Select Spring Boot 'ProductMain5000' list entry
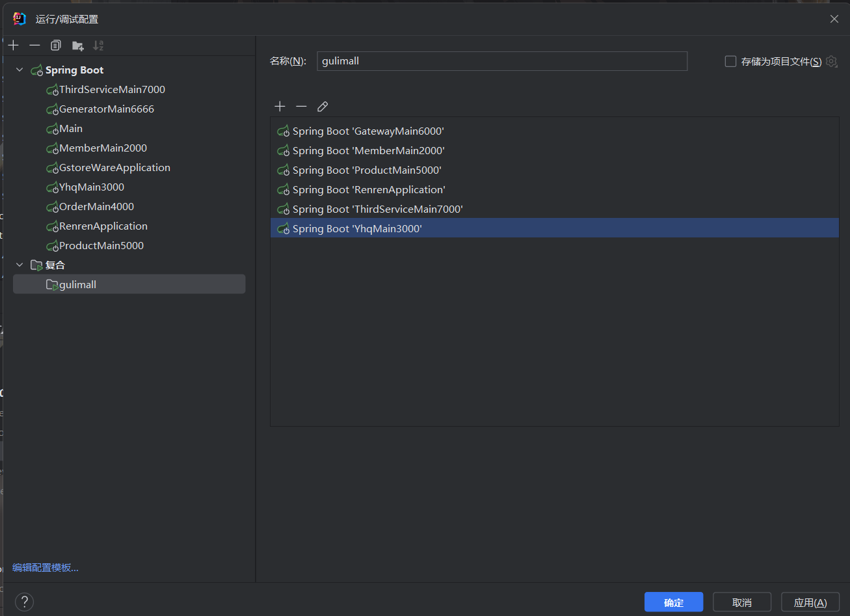The image size is (850, 616). coord(554,170)
